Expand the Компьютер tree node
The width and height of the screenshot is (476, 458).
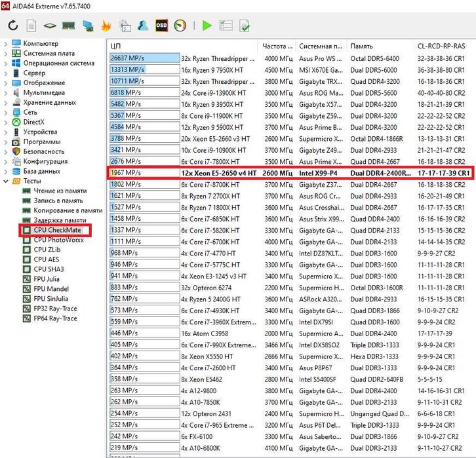coord(6,44)
